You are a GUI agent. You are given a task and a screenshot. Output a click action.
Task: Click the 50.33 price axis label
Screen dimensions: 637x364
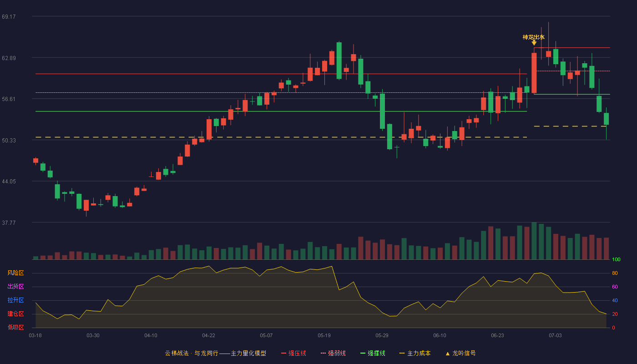9,140
